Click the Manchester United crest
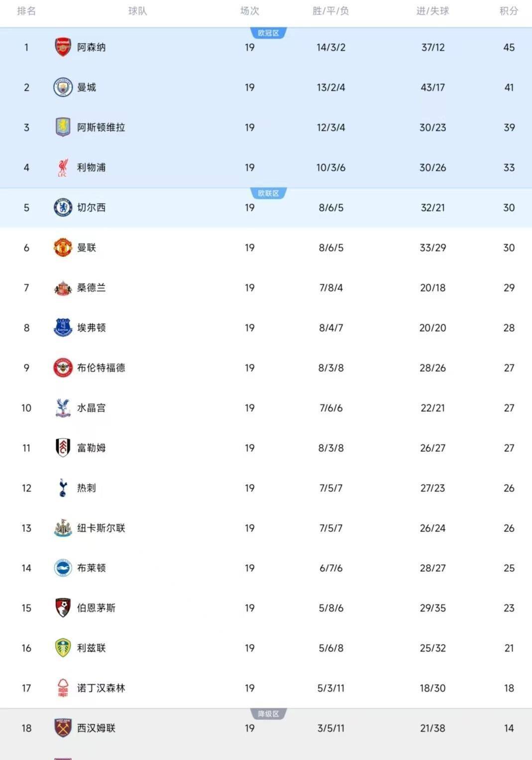This screenshot has width=532, height=760. 63,248
